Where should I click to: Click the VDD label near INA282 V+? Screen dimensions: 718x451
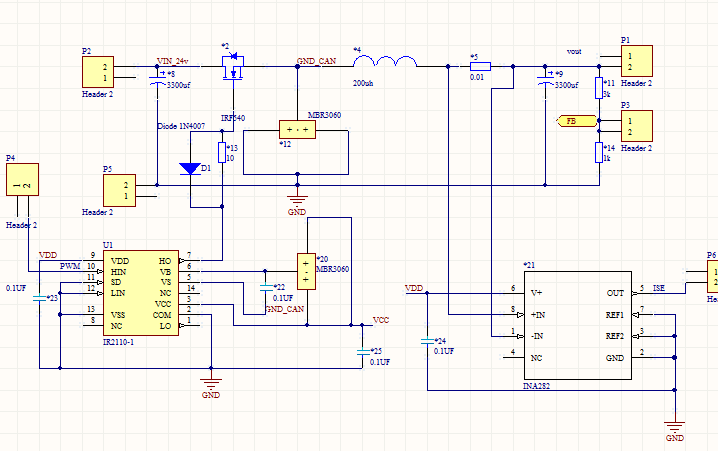click(414, 288)
